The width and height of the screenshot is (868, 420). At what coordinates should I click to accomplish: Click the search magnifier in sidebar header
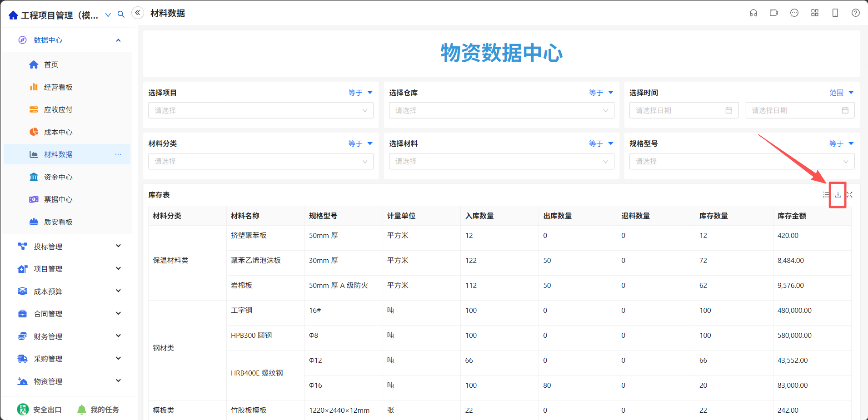coord(121,15)
